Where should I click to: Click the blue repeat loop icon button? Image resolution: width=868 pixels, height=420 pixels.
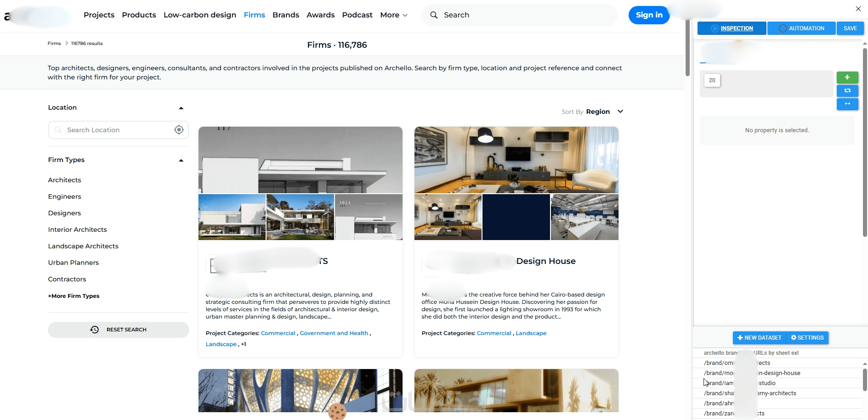click(x=847, y=90)
